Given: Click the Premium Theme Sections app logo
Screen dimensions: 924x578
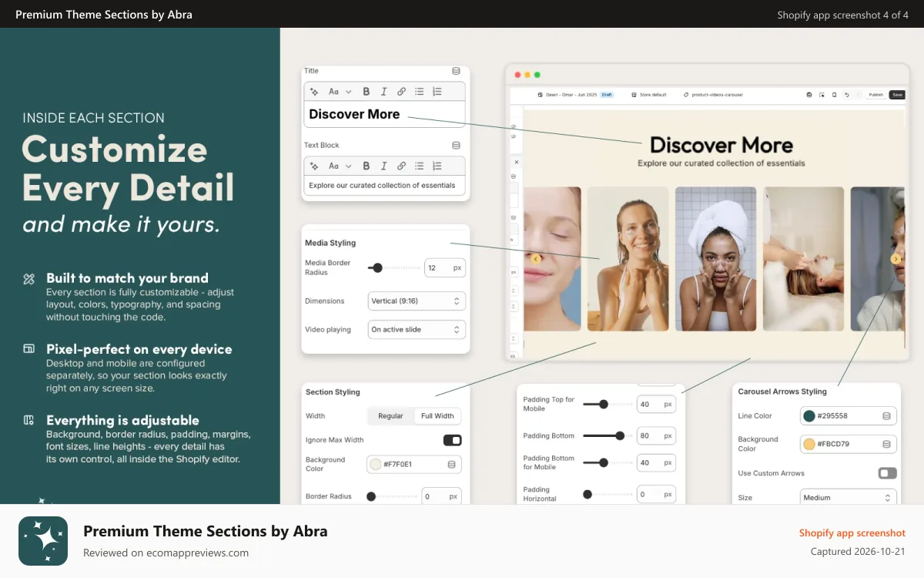Looking at the screenshot, I should tap(43, 541).
